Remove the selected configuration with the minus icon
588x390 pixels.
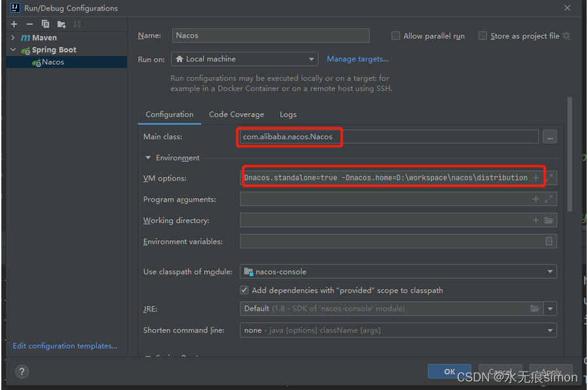pos(29,24)
